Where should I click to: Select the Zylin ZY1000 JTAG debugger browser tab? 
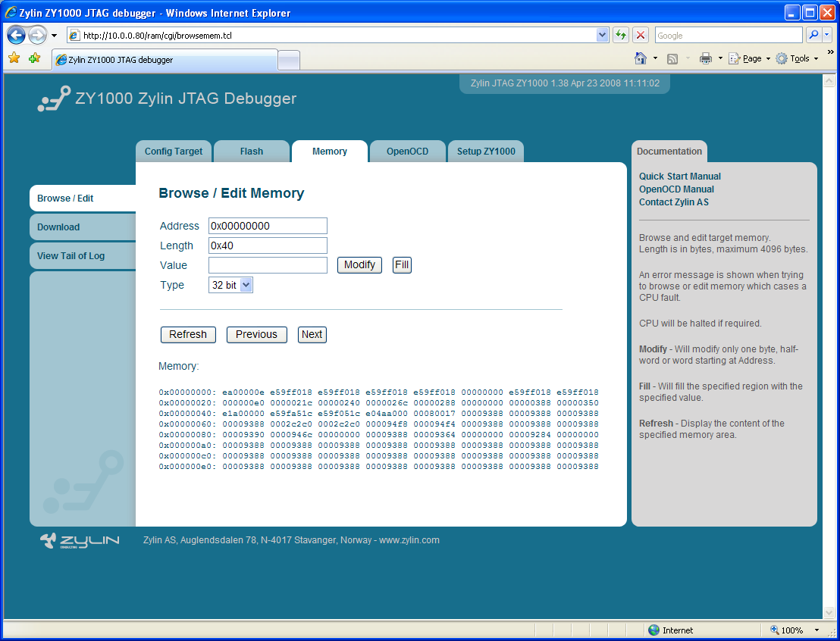[x=165, y=59]
